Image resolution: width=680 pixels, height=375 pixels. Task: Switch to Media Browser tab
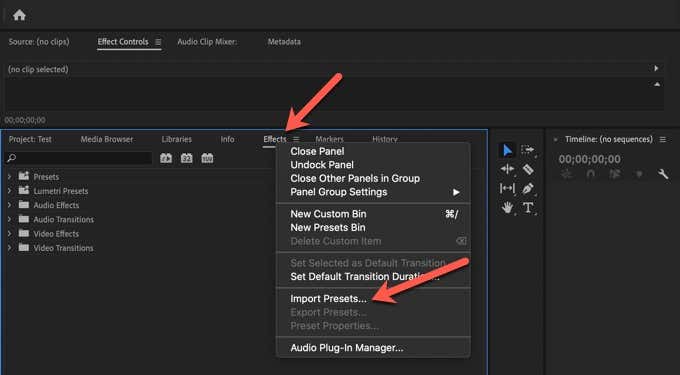coord(107,139)
